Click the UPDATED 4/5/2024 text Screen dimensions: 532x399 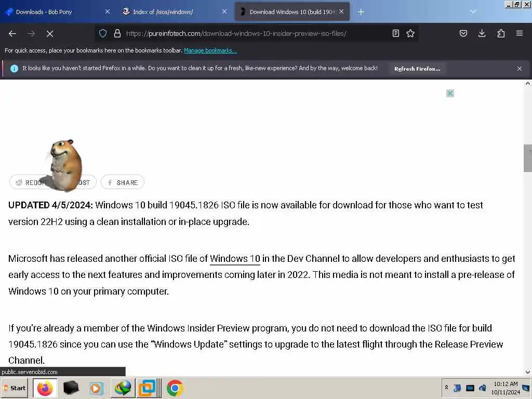[x=50, y=205]
